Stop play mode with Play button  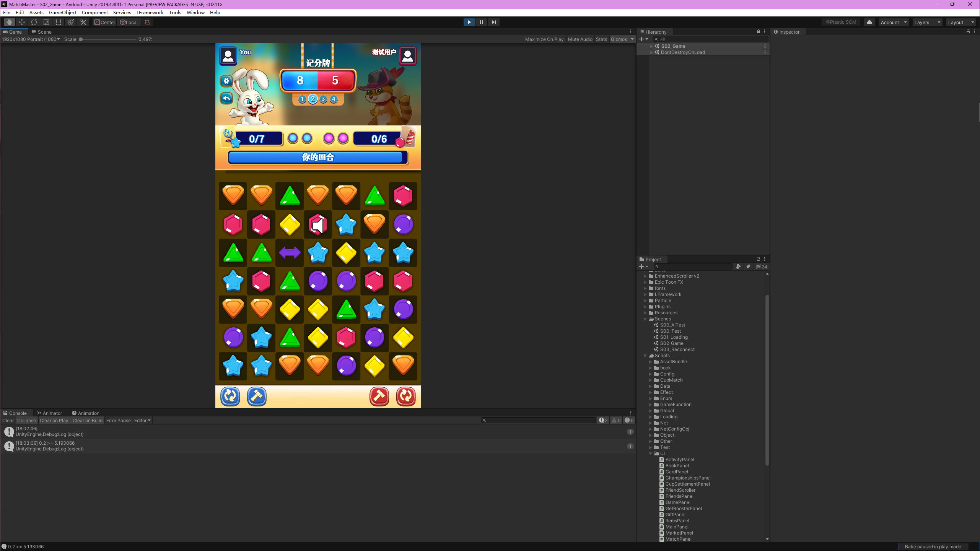pyautogui.click(x=469, y=22)
